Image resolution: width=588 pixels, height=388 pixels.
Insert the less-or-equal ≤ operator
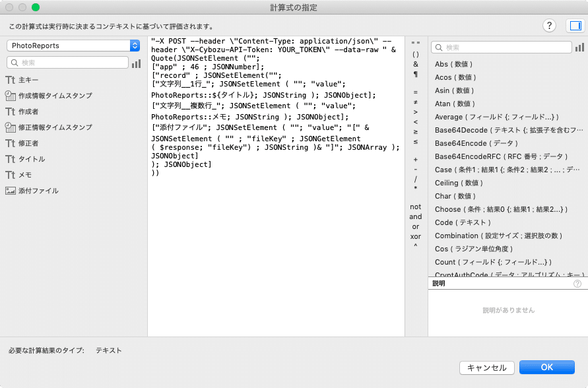[416, 142]
